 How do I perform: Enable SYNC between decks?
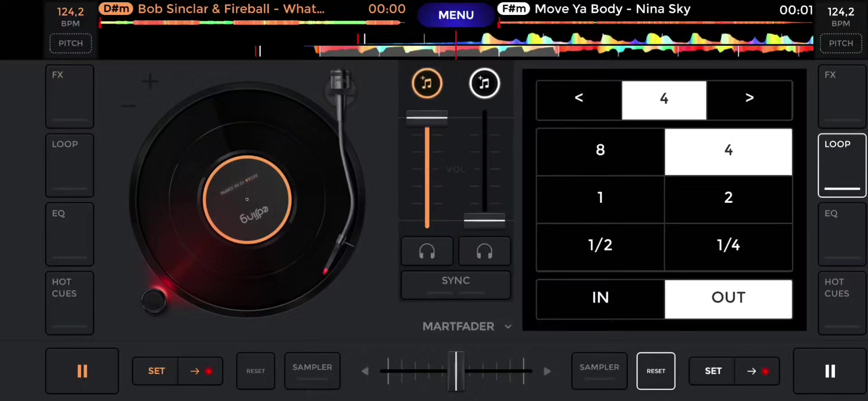coord(456,284)
